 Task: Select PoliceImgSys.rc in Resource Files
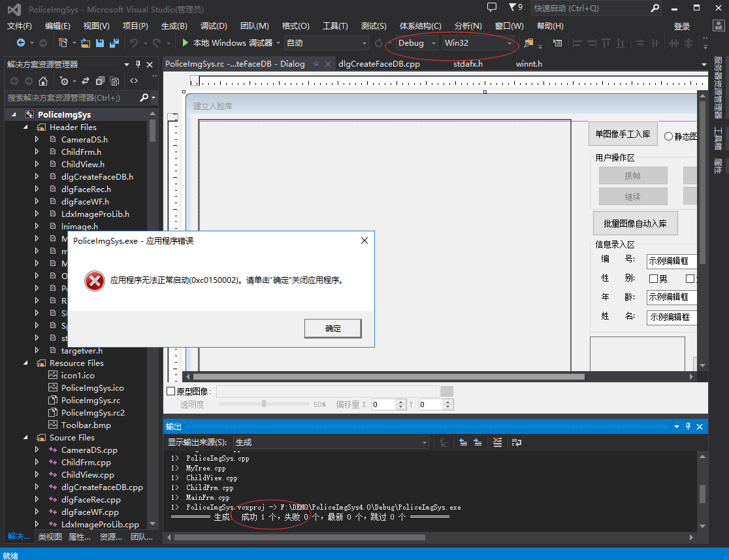click(x=91, y=400)
